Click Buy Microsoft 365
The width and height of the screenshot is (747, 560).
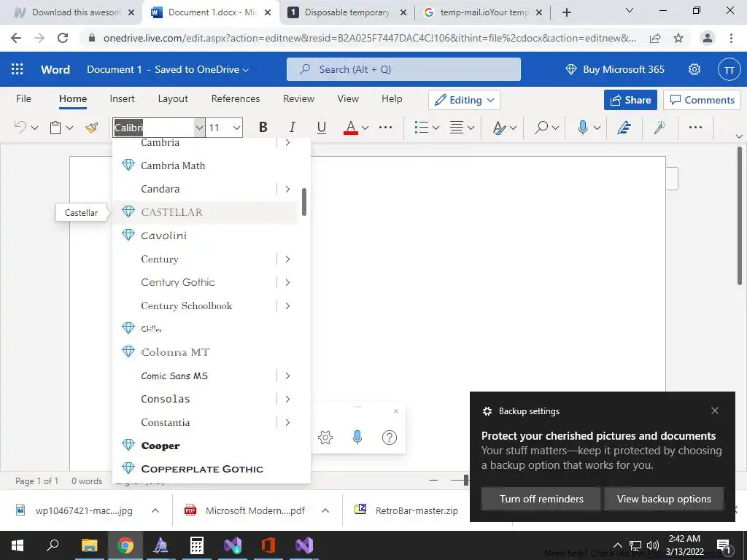614,69
